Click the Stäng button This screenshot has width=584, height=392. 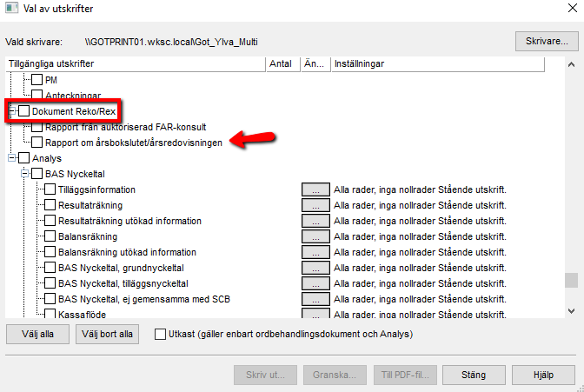coord(474,375)
